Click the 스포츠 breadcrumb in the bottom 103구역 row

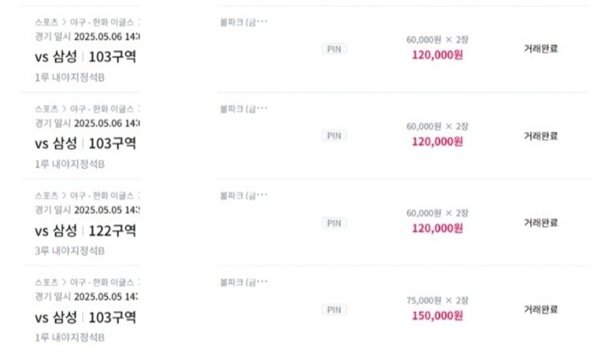[47, 282]
